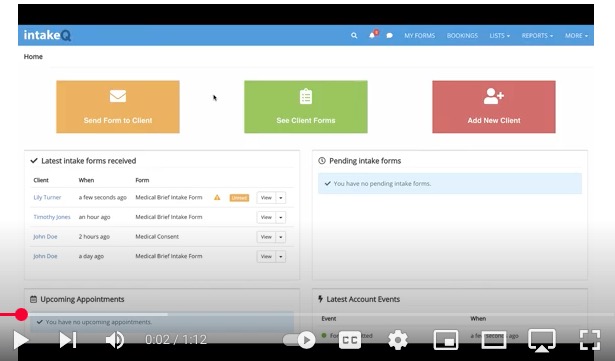Open Timothy Jones client link
The height and width of the screenshot is (361, 615).
click(52, 217)
